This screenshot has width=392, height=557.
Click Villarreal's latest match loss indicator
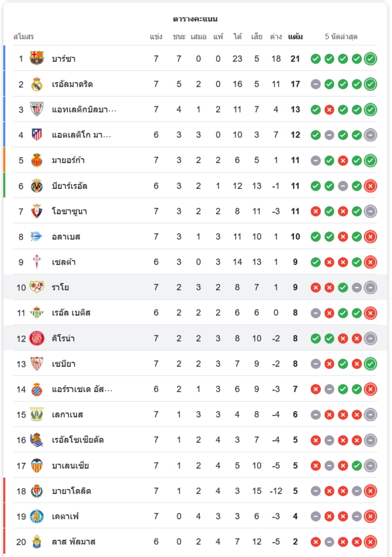(370, 186)
